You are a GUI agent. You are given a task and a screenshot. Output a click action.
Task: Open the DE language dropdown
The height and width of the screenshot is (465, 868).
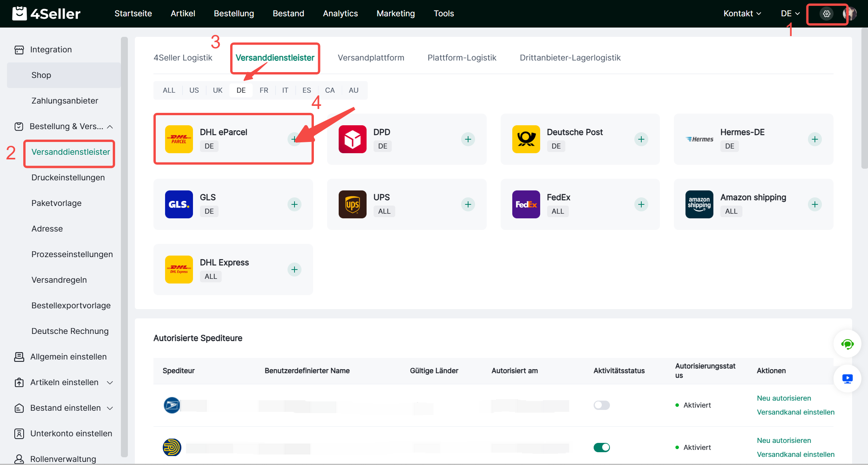(x=790, y=14)
